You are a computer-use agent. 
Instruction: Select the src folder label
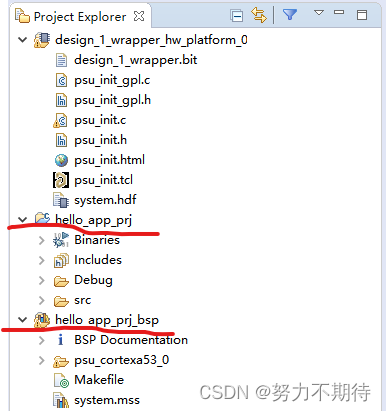[83, 300]
